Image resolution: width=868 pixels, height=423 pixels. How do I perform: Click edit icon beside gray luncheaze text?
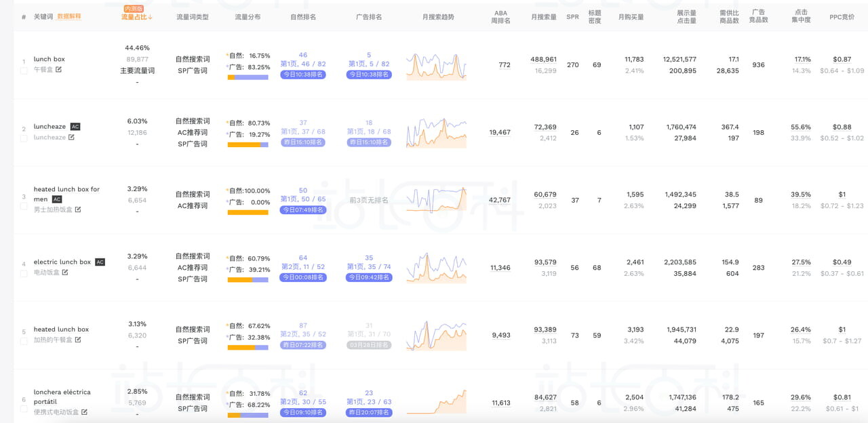[x=71, y=138]
